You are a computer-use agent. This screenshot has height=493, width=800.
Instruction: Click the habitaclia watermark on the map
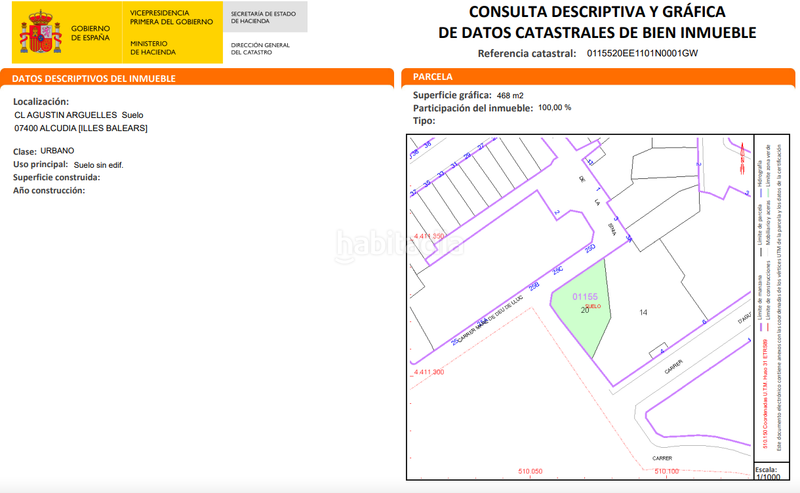click(400, 242)
